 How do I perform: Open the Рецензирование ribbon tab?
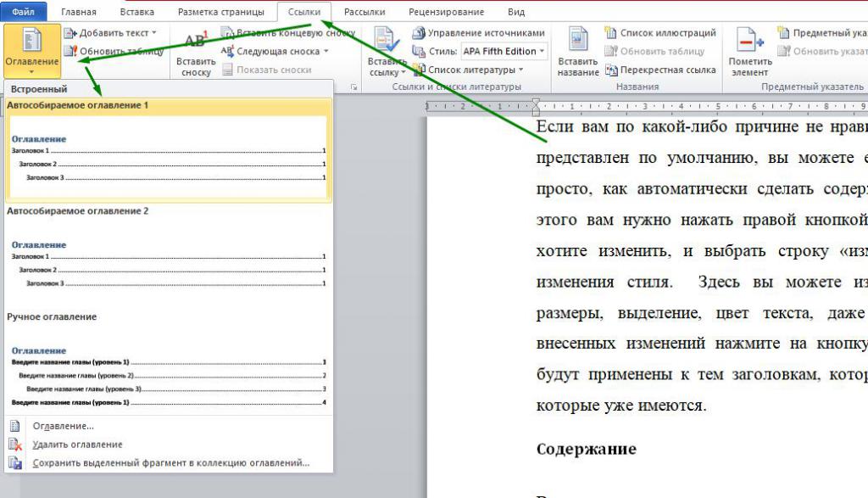pos(446,12)
